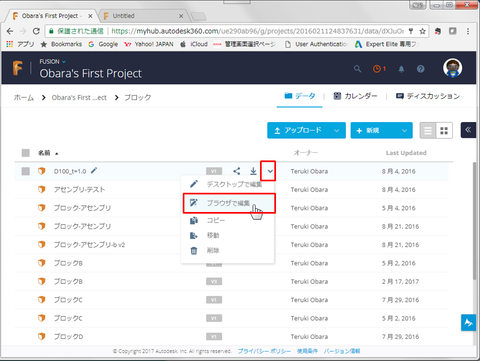Open the 使用条件 footer link

tap(307, 351)
